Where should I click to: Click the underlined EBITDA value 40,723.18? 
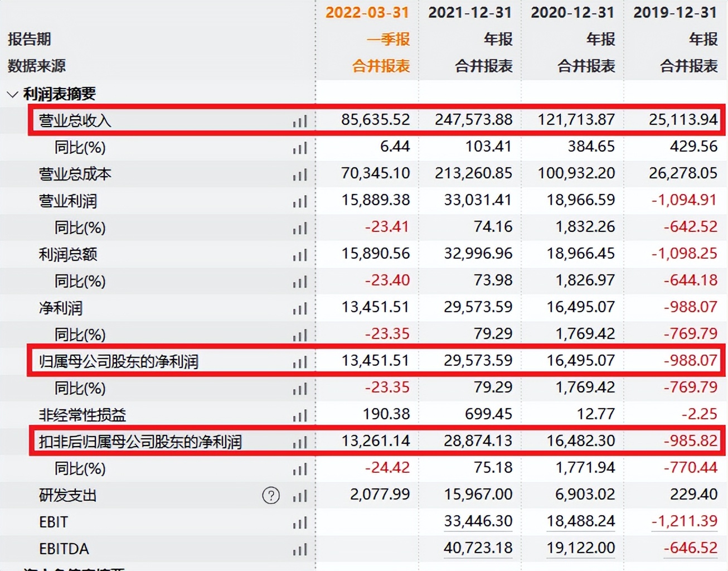click(x=478, y=548)
